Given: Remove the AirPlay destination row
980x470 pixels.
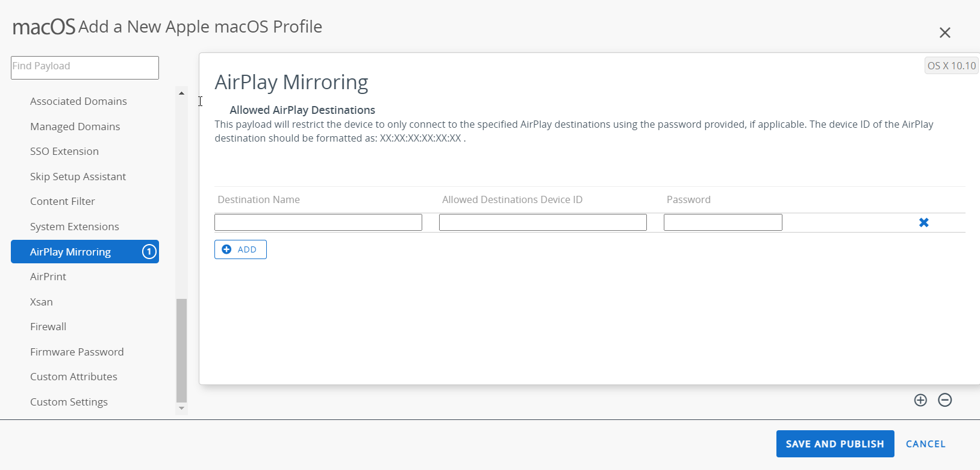Looking at the screenshot, I should point(923,222).
